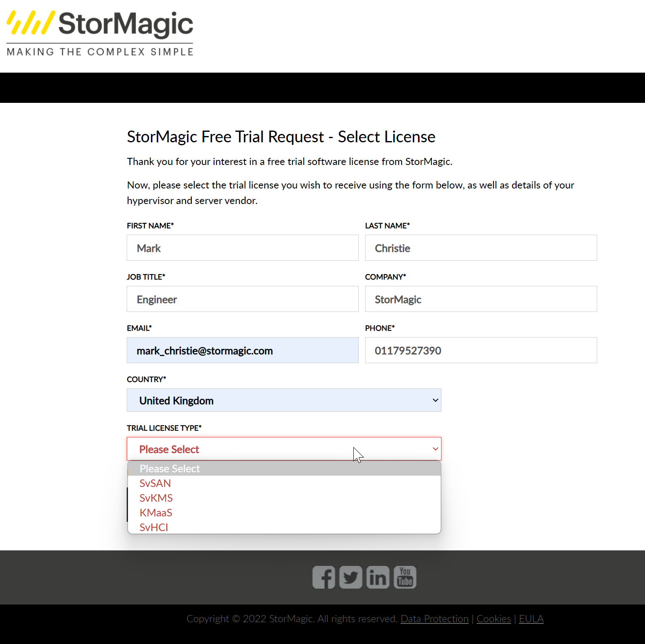Click the Job Title field
645x644 pixels.
(x=243, y=299)
